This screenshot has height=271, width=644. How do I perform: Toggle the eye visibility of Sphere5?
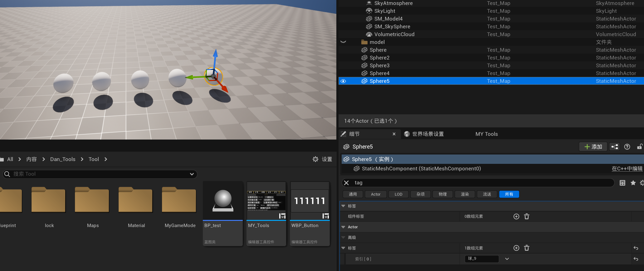343,81
